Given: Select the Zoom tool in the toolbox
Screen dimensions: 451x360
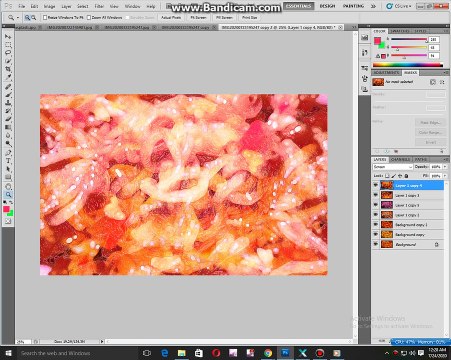Looking at the screenshot, I should coord(8,195).
